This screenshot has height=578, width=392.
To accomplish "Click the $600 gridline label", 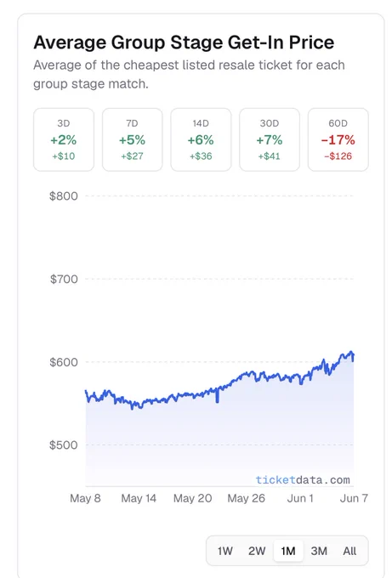I will point(64,362).
